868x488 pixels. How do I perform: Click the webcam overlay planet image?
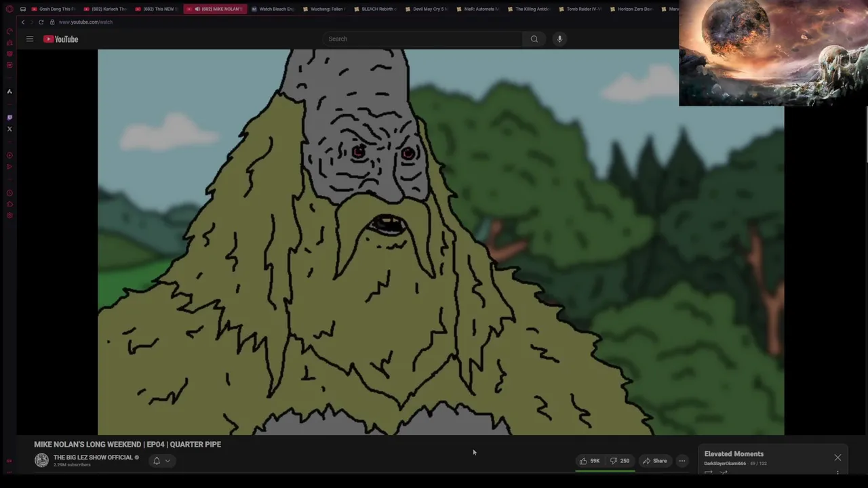tap(773, 53)
